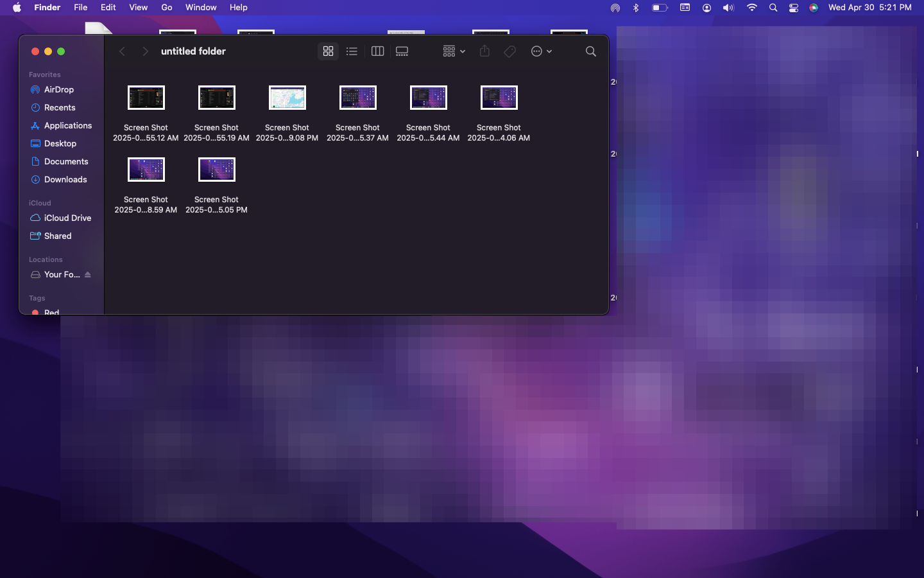This screenshot has height=578, width=924.
Task: Go to the Downloads folder
Action: (65, 180)
